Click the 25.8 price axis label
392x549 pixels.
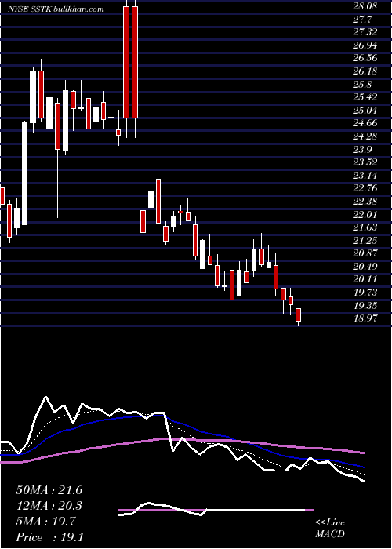click(x=362, y=85)
